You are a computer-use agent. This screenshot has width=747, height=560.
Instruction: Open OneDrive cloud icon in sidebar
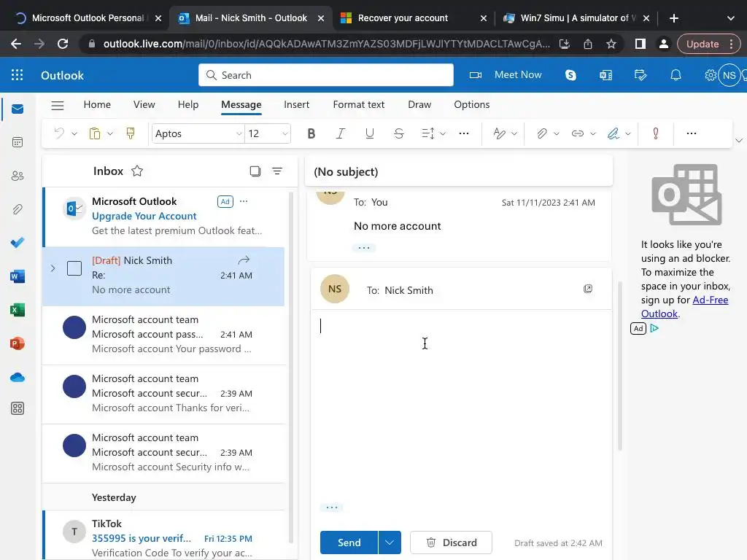[x=18, y=377]
